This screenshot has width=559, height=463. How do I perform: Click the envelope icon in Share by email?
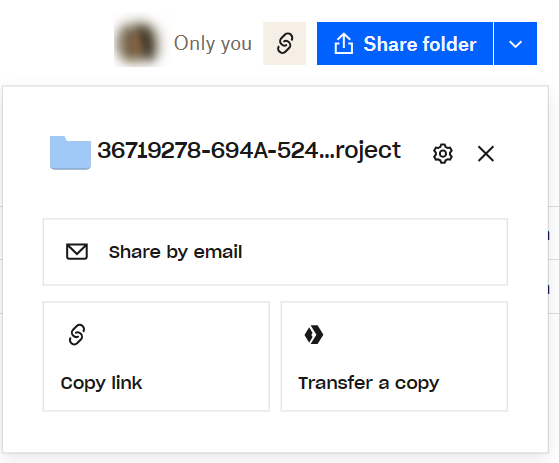pyautogui.click(x=77, y=252)
